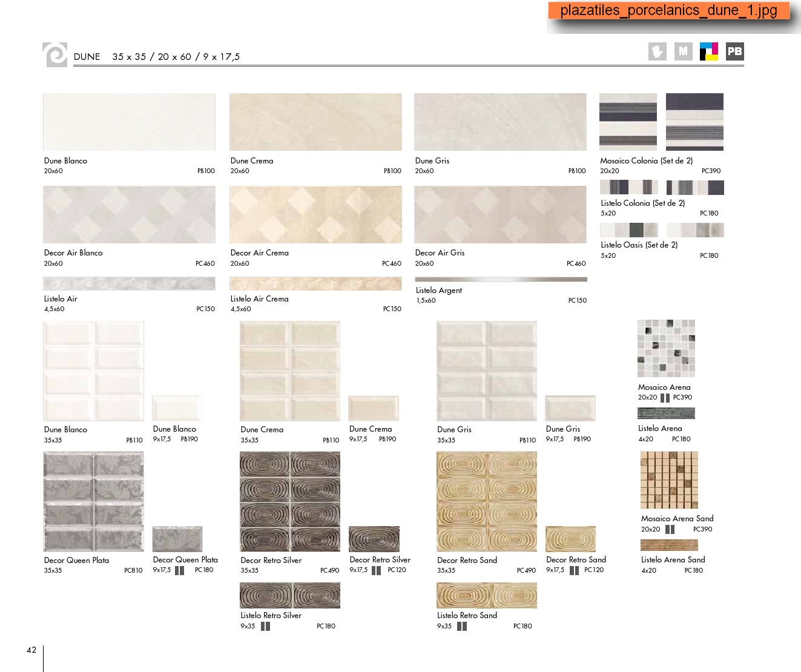Click the Listelo Arena Sand brown strip image
The height and width of the screenshot is (672, 801).
click(669, 545)
